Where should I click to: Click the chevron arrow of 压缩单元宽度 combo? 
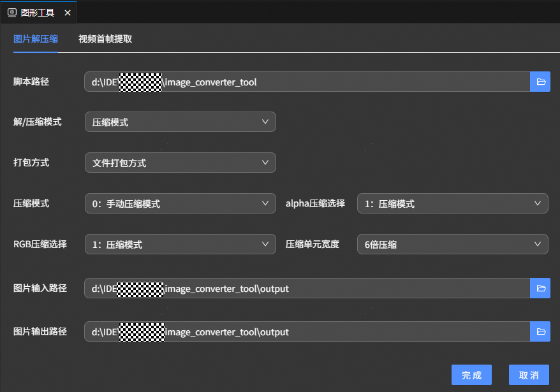pyautogui.click(x=538, y=244)
